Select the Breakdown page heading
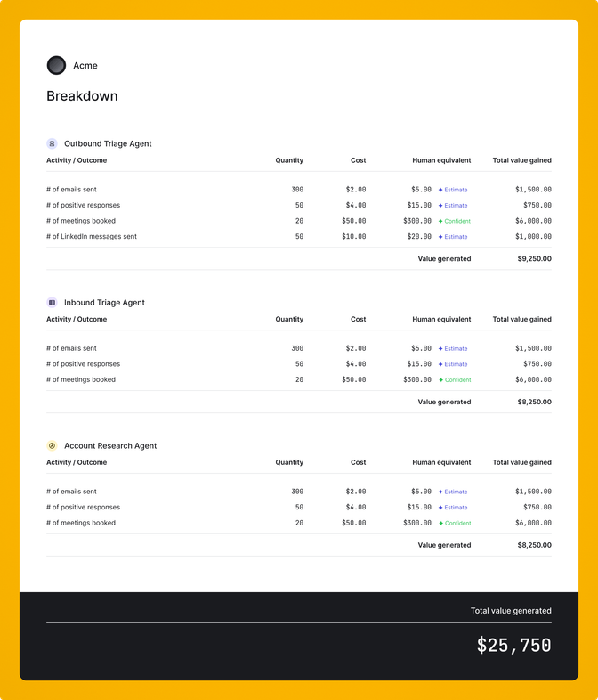 [82, 96]
